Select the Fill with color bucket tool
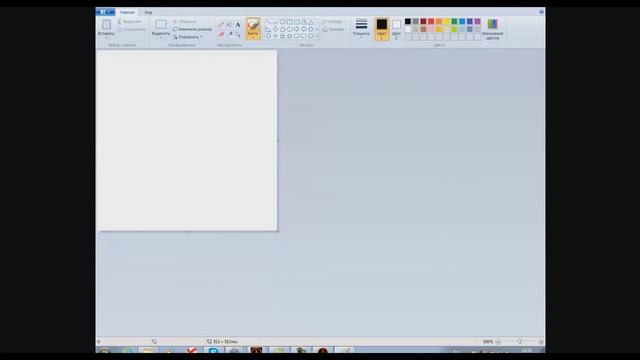640x360 pixels. coord(229,24)
